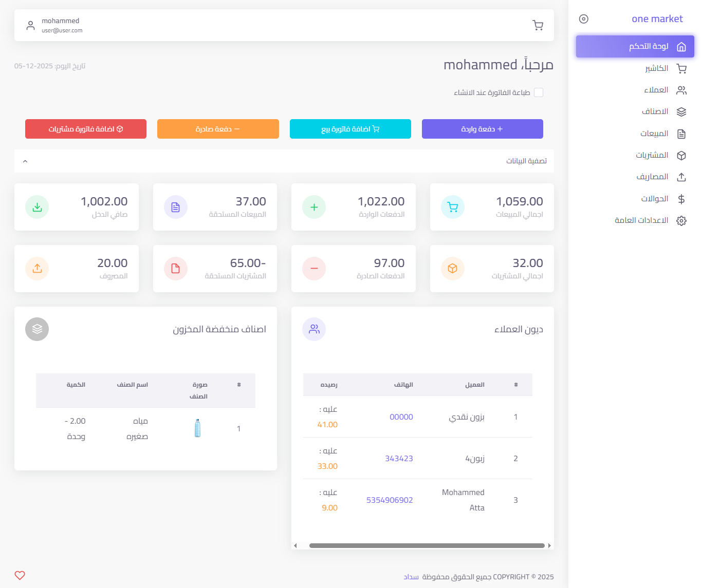
Task: Click the sidebar toggle circle icon
Action: (583, 19)
